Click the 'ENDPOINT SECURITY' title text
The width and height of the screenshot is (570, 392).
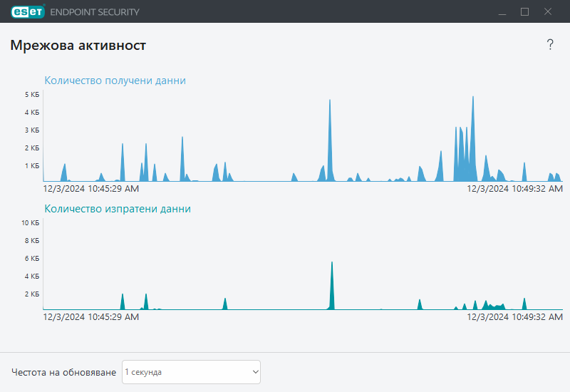[x=95, y=12]
